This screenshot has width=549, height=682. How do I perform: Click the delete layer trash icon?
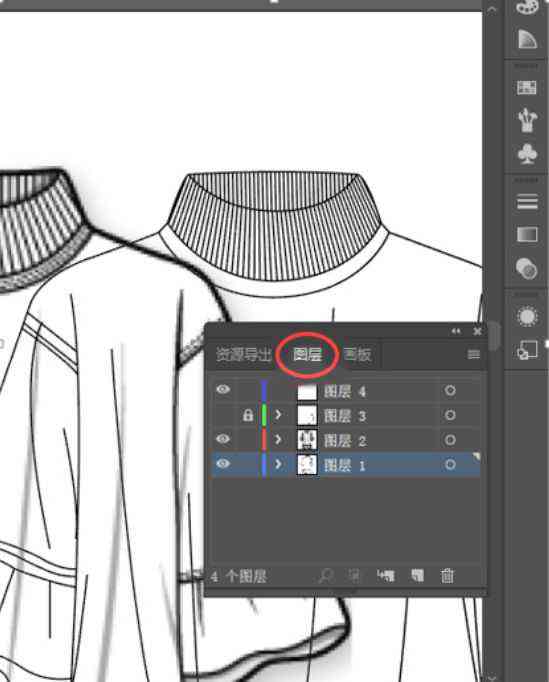[x=447, y=575]
